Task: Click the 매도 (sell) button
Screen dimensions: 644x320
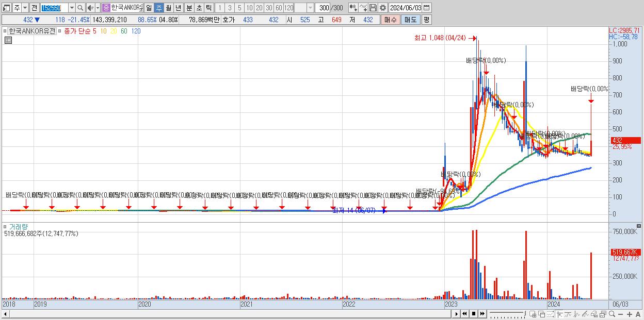Action: tap(410, 20)
